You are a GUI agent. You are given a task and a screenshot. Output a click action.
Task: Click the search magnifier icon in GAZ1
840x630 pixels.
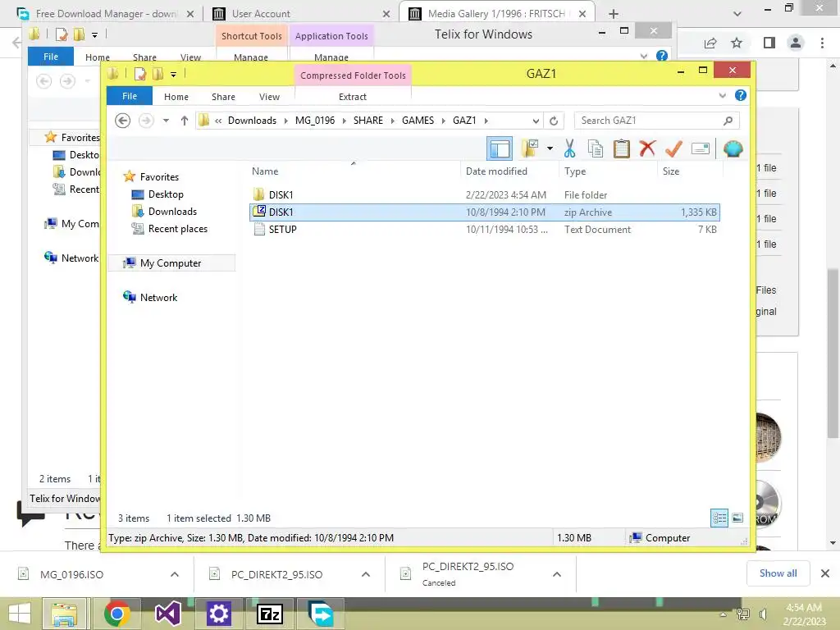728,121
